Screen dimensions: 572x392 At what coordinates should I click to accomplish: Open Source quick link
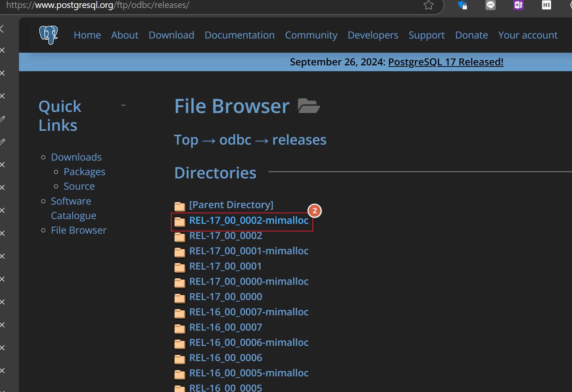(x=79, y=186)
